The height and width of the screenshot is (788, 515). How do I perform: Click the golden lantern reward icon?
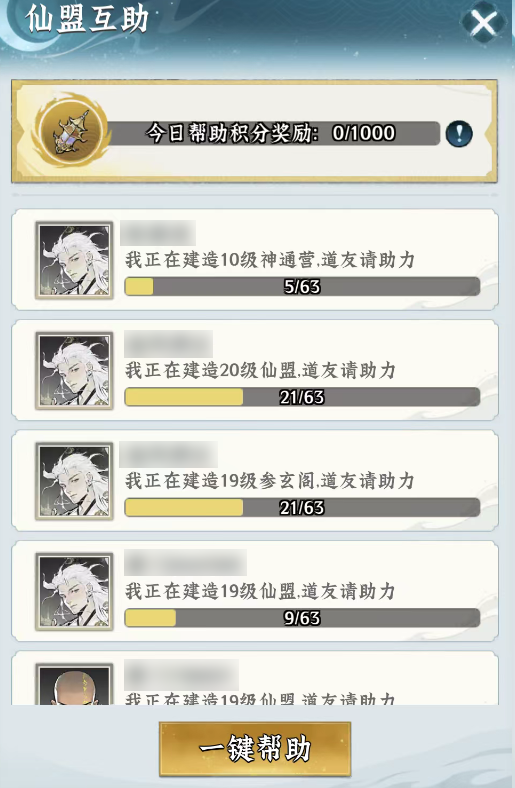(72, 133)
